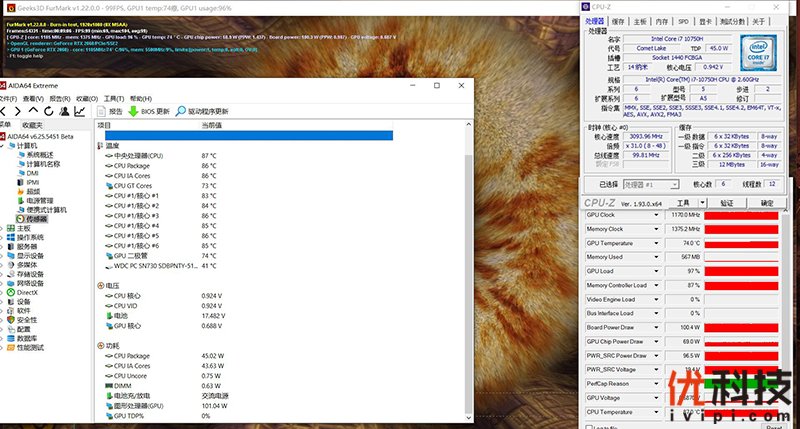Viewport: 800px width, 429px height.
Task: Click the 确定 OK button in CPU-Z
Action: (767, 203)
